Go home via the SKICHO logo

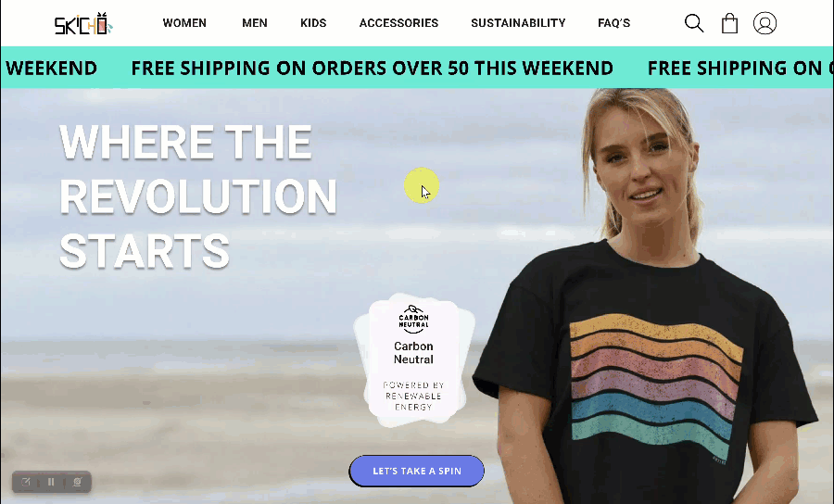[x=83, y=24]
